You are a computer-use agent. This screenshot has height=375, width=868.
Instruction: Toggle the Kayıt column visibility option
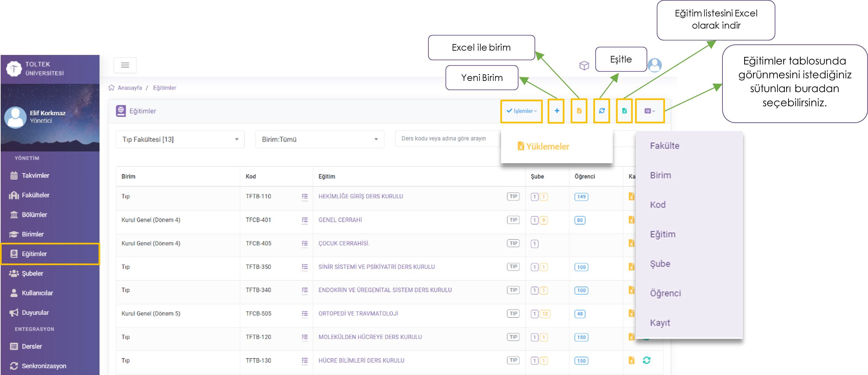pos(660,323)
